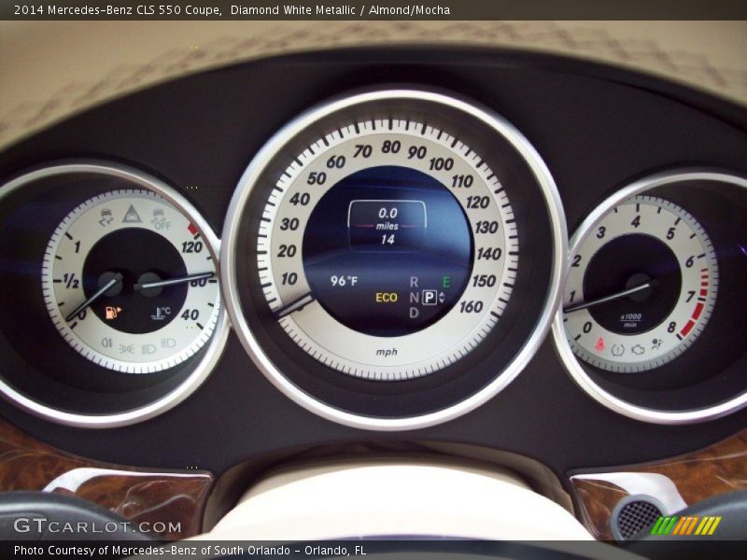Click the '2014 Mercedes-Benz CLS 550 Coupe' title text
747x560 pixels.
click(x=118, y=9)
